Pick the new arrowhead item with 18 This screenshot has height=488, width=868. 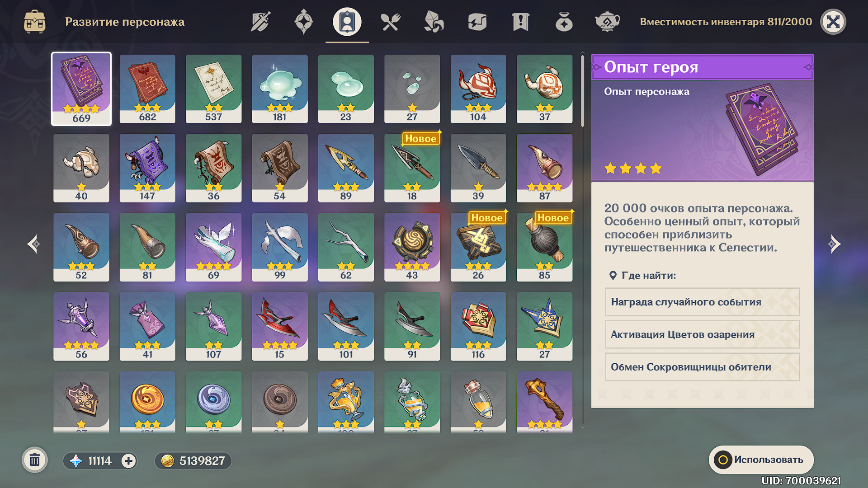[x=412, y=168]
